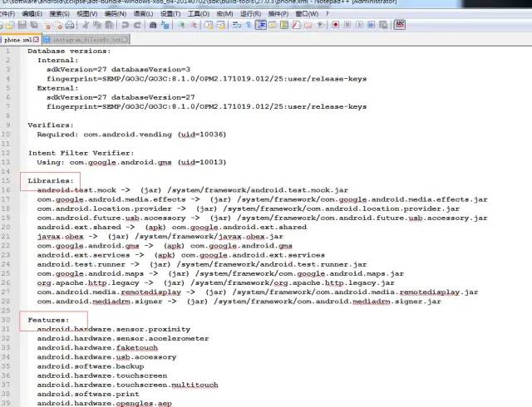Click the 'org.apache.http.legacy' library line
Viewport: 532px width, 407px height.
pyautogui.click(x=216, y=282)
